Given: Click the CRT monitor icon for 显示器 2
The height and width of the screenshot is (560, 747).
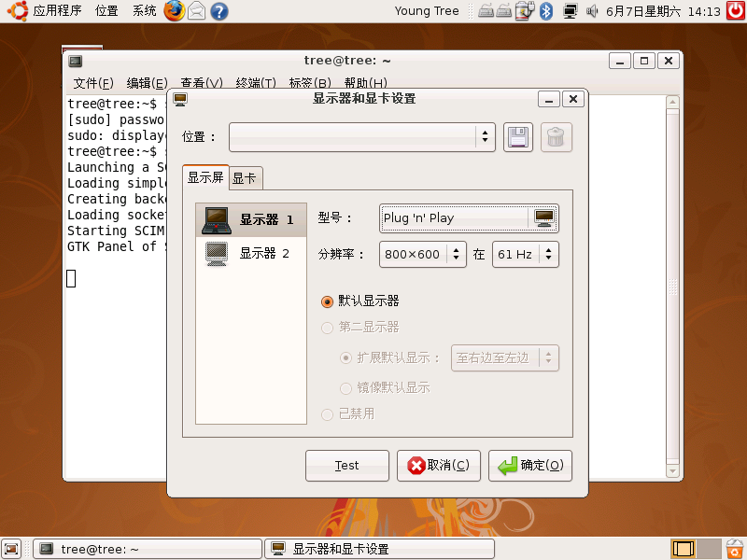Looking at the screenshot, I should pos(217,253).
